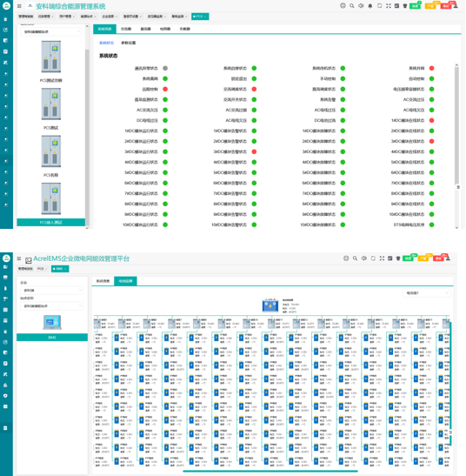Open yellow alarm badge in AcrelEMS window header
The height and width of the screenshot is (476, 466).
(423, 258)
